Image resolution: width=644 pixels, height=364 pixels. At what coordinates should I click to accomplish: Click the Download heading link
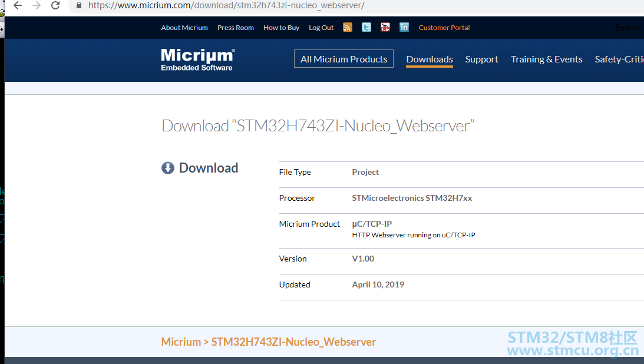tap(209, 168)
